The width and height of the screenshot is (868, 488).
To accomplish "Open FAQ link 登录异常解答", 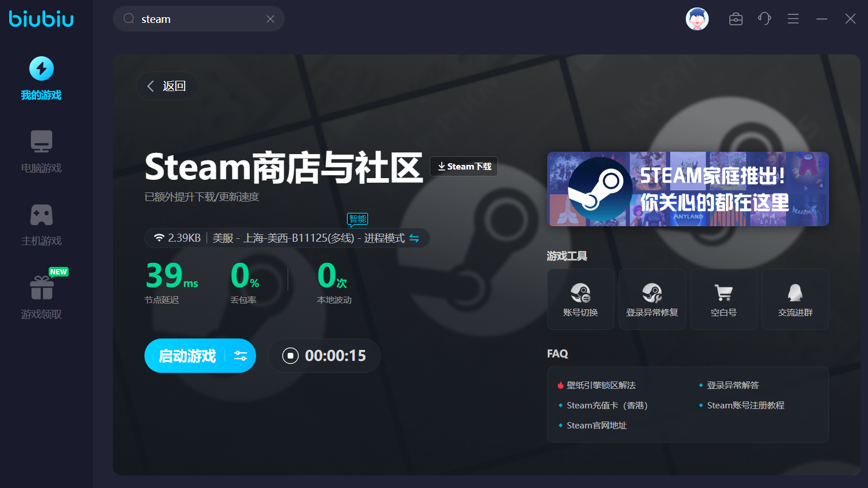I will pyautogui.click(x=733, y=385).
